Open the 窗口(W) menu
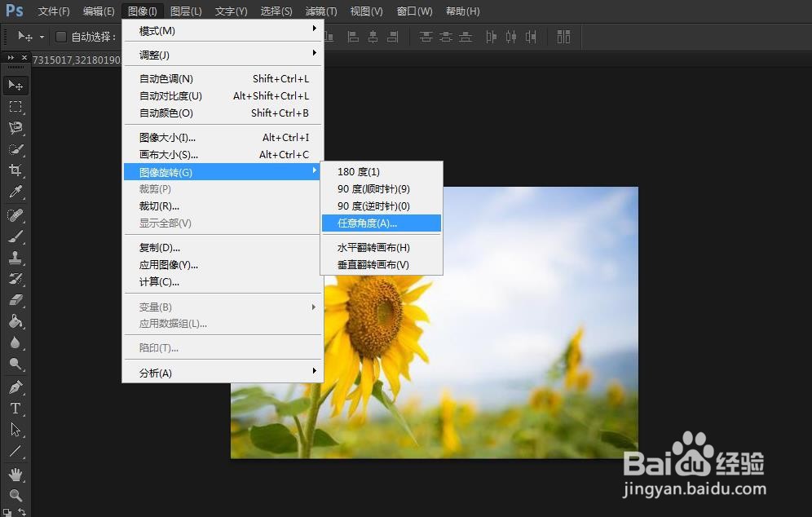 tap(414, 11)
